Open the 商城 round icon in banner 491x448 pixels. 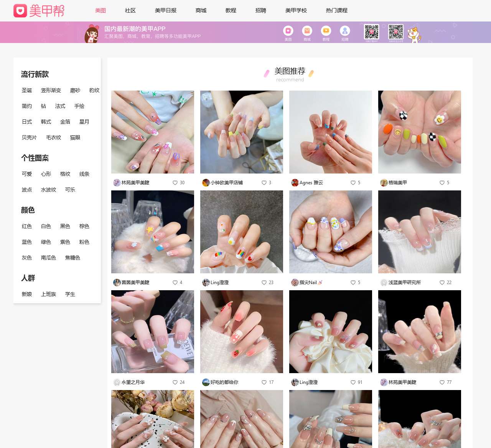click(x=307, y=31)
